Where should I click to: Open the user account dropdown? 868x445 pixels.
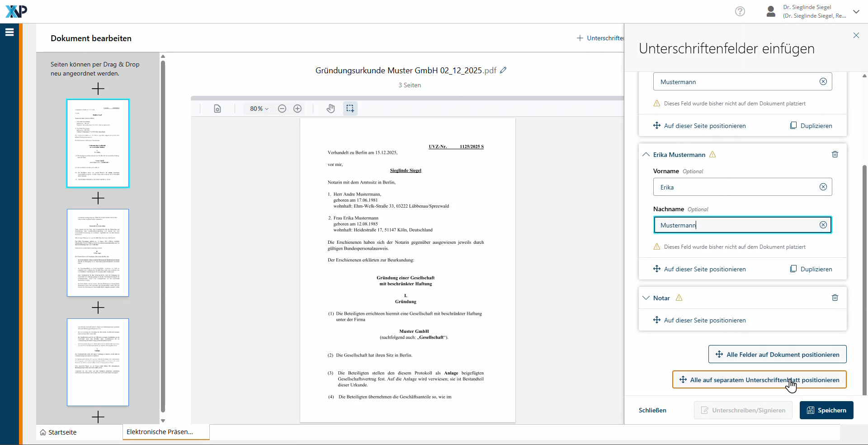(x=856, y=12)
